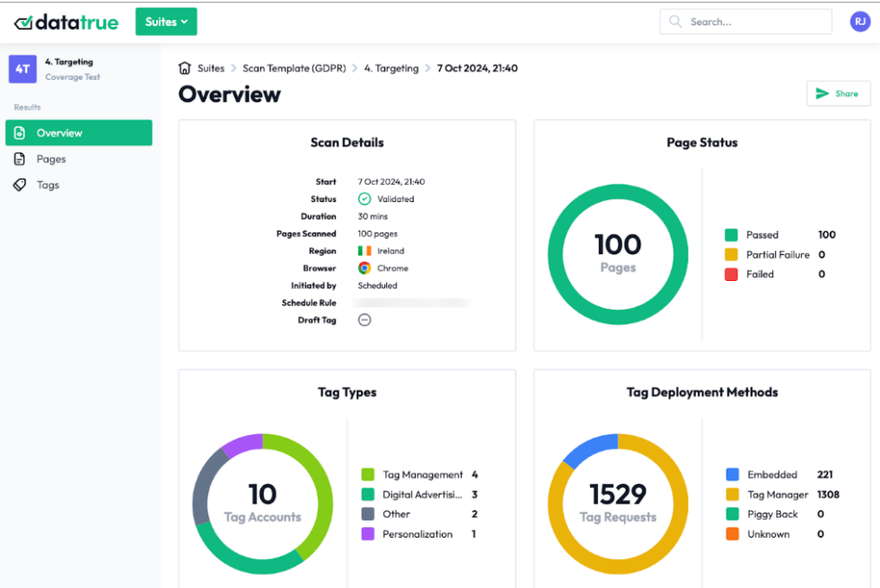880x588 pixels.
Task: Click the 'Personalization' legend label
Action: tap(417, 534)
